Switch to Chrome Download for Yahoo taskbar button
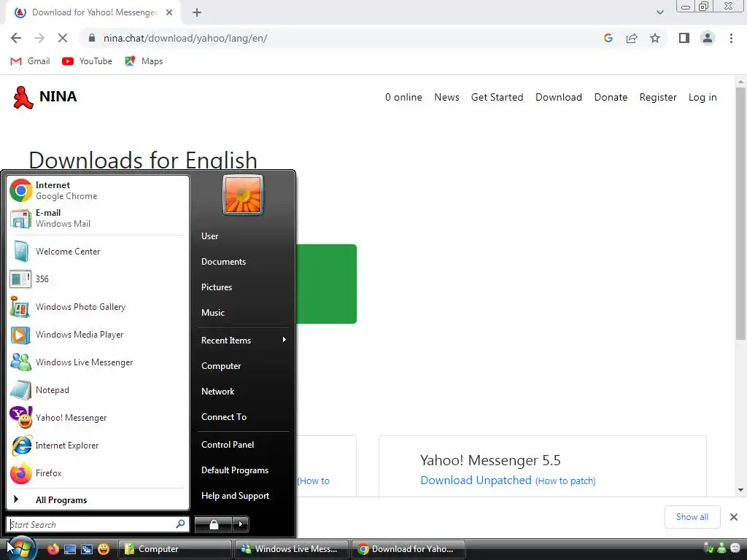The width and height of the screenshot is (747, 560). 409,549
